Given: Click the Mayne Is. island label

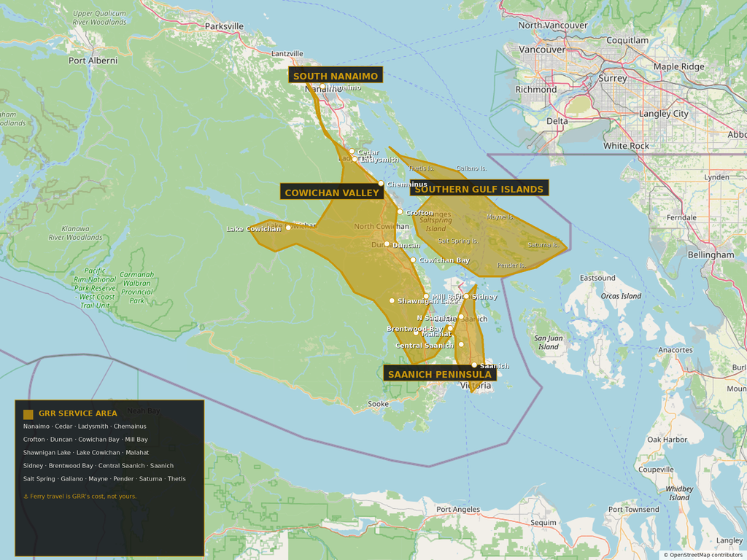Looking at the screenshot, I should 500,217.
